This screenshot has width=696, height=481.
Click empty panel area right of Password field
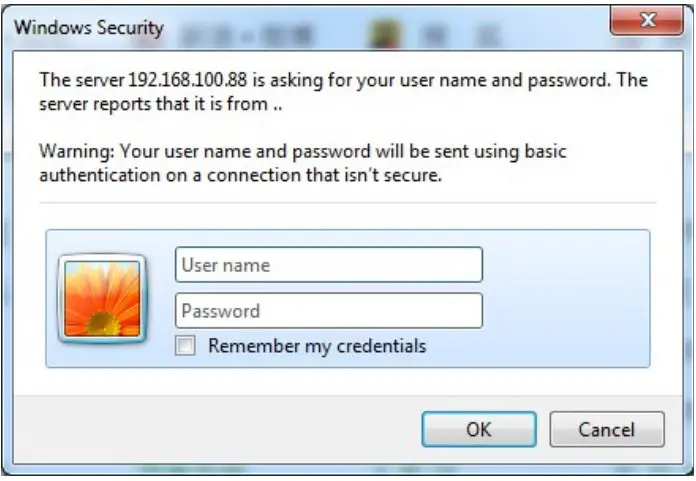[566, 311]
